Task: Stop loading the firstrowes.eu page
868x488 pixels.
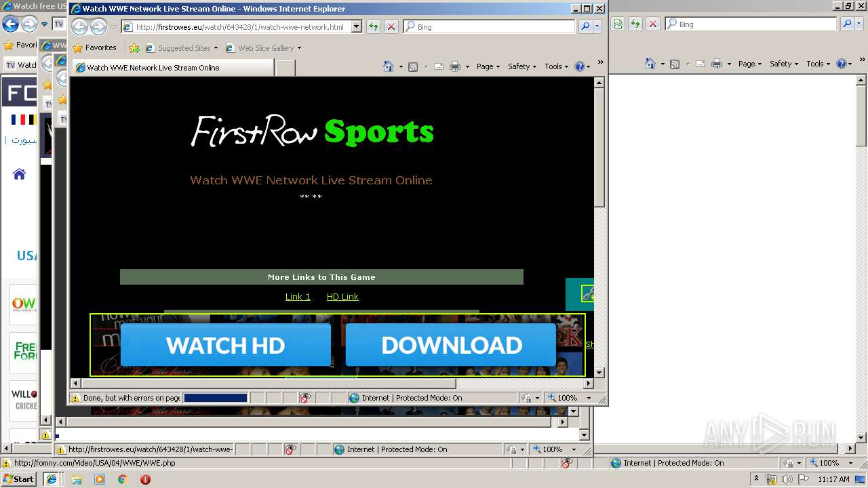Action: (x=391, y=26)
